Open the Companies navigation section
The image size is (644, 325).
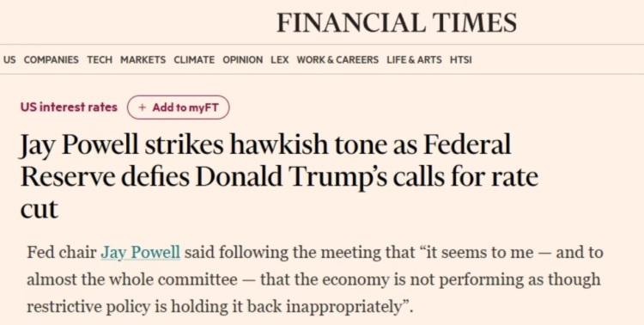pyautogui.click(x=51, y=59)
